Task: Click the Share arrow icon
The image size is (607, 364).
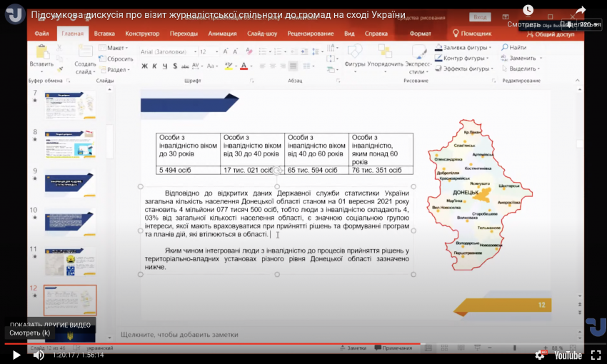Action: pyautogui.click(x=581, y=11)
